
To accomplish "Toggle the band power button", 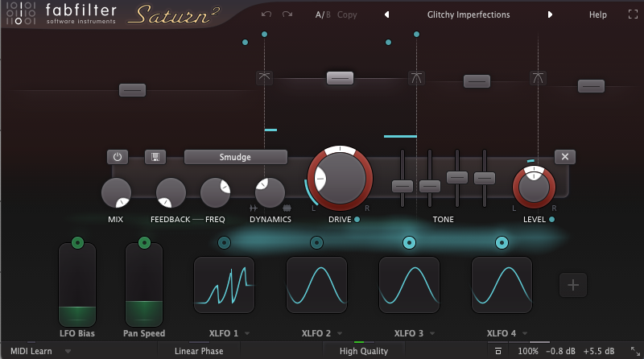I will tap(118, 157).
